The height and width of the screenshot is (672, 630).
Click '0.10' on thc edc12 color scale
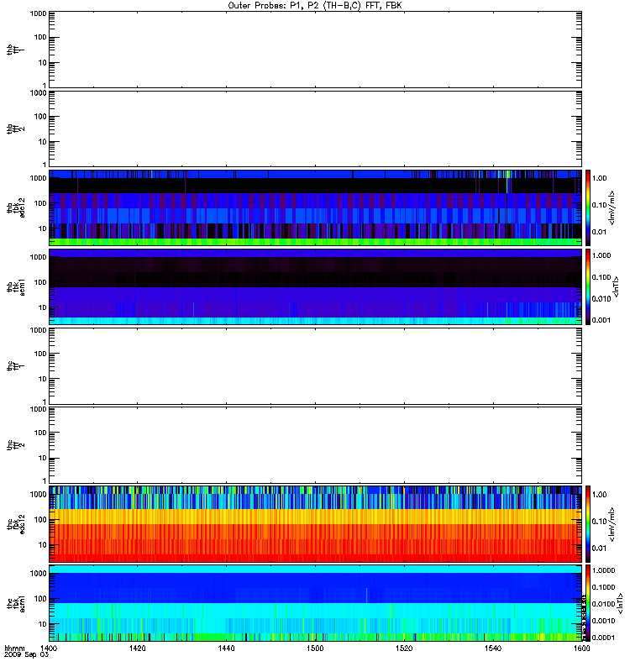point(599,522)
